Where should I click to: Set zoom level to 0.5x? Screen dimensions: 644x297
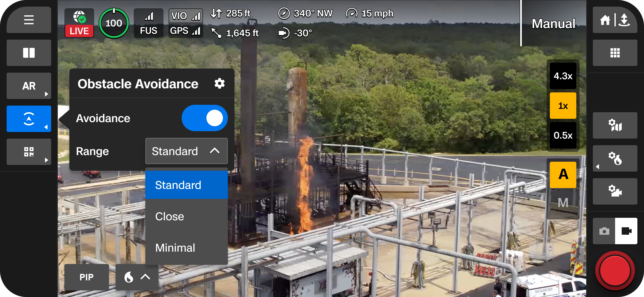563,135
